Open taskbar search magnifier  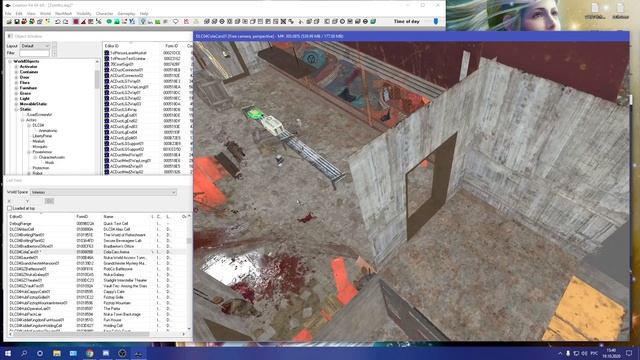24,353
